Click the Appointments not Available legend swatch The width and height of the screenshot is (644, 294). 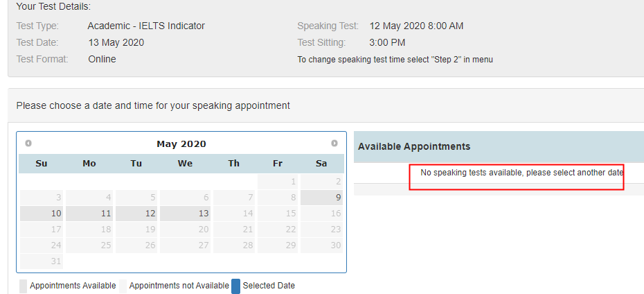click(123, 286)
